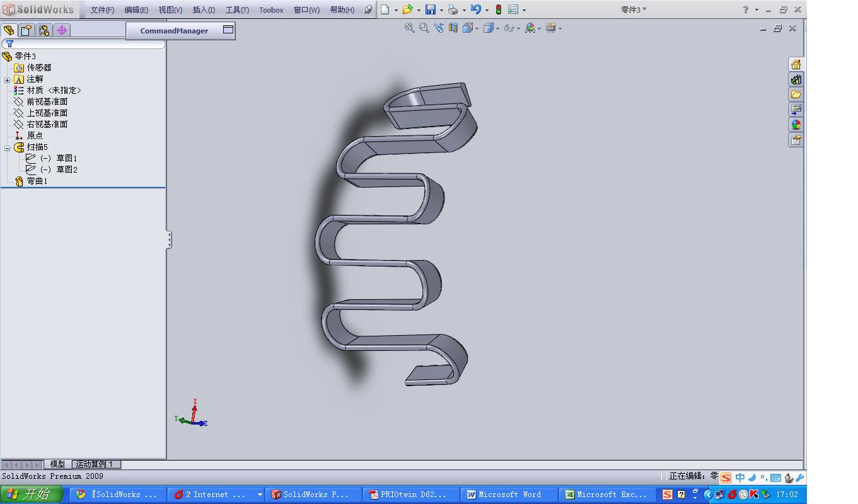Open the New document dropdown arrow
858x504 pixels.
tap(396, 10)
